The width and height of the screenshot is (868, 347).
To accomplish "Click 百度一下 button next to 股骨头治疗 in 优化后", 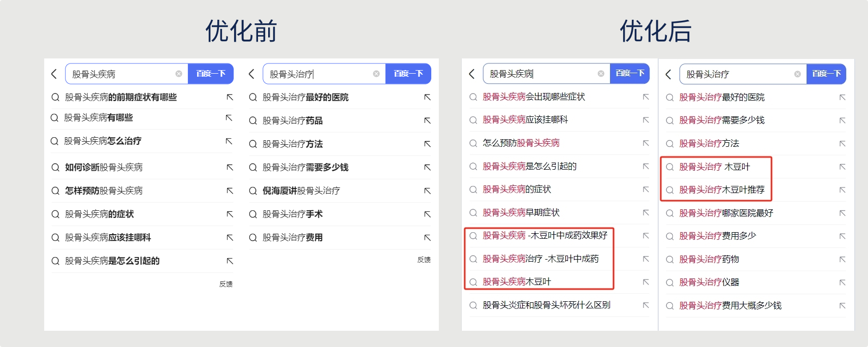I will (826, 74).
